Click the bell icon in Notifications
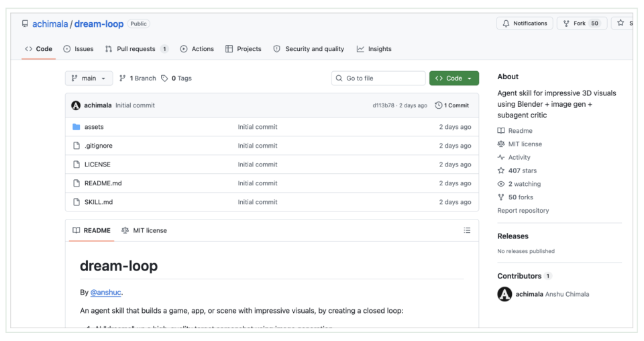Screen dimensions: 644x341 506,23
